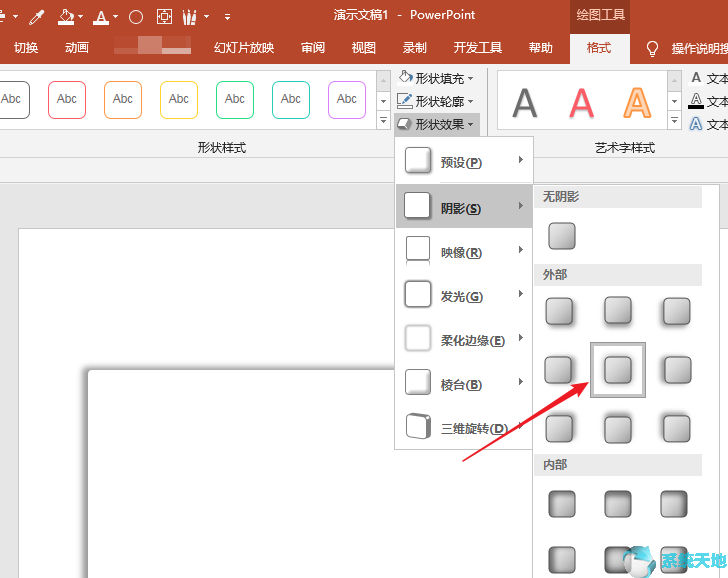Viewport: 728px width, 578px height.
Task: Open the 三维旋转(D) 3-D rotation submenu
Action: point(463,427)
